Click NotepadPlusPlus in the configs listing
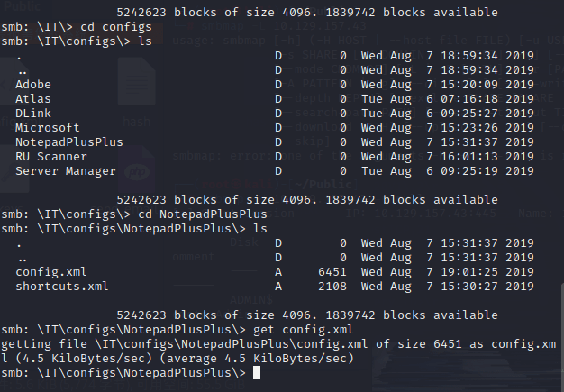This screenshot has width=564, height=392. click(69, 142)
